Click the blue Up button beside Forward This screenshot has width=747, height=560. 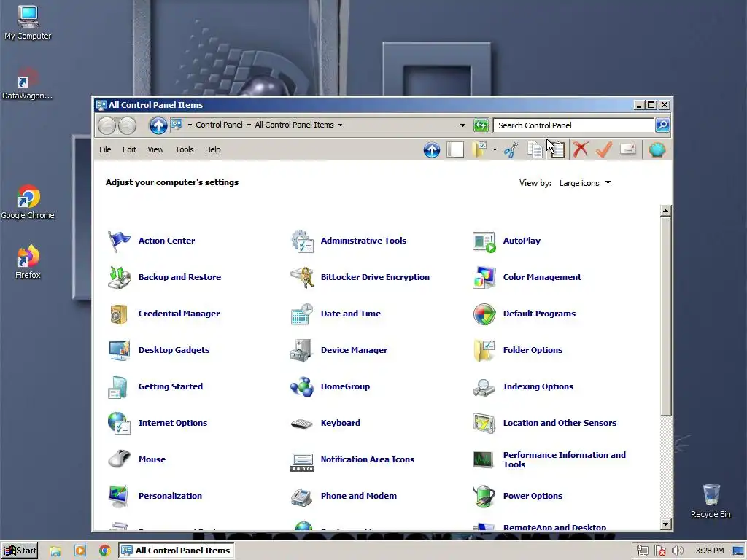tap(158, 125)
